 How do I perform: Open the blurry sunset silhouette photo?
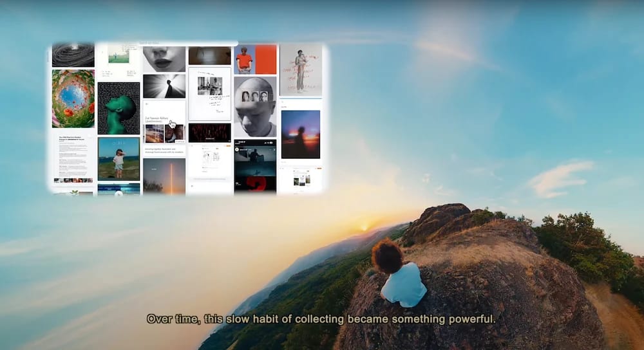tap(301, 134)
